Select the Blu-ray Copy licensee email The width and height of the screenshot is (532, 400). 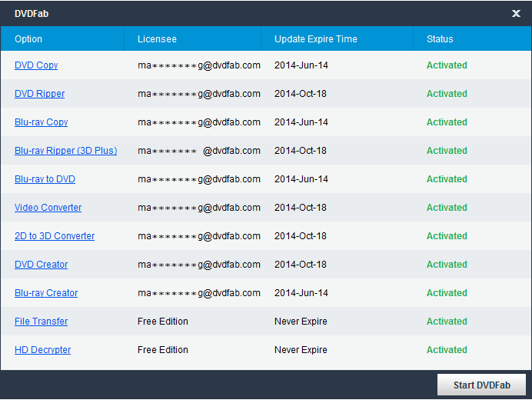point(199,122)
